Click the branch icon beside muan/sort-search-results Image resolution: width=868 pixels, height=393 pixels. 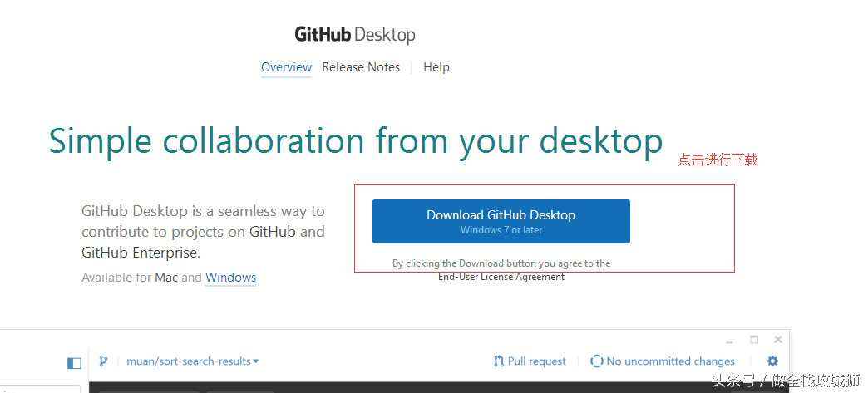[103, 361]
